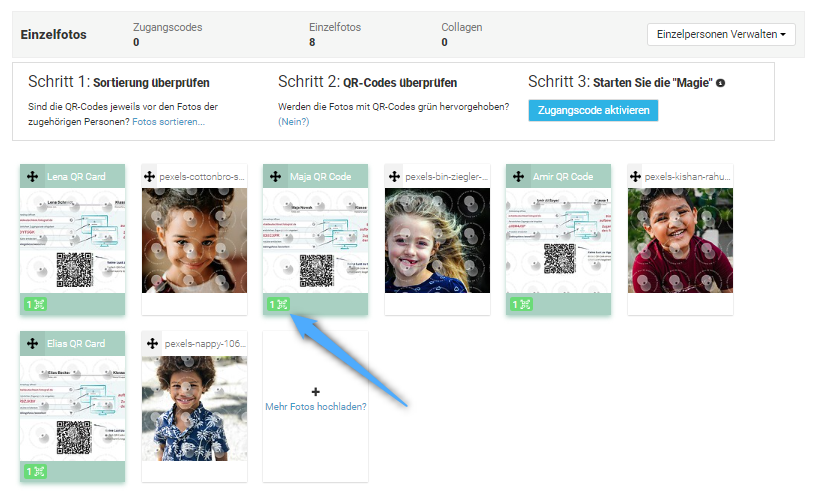This screenshot has height=499, width=814.
Task: Click the Schritt 1: Sortierung überprüfen heading
Action: click(119, 82)
